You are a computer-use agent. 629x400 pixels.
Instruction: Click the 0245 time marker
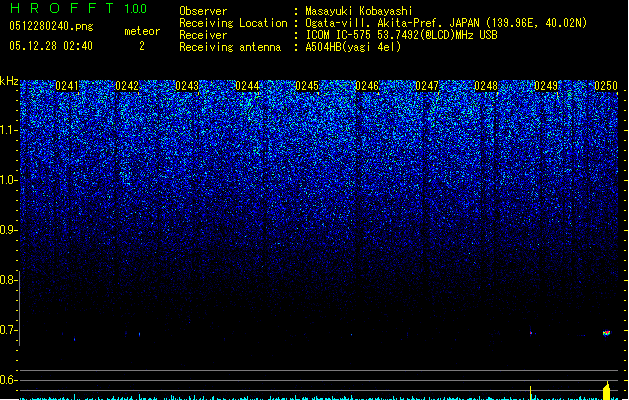tap(307, 86)
